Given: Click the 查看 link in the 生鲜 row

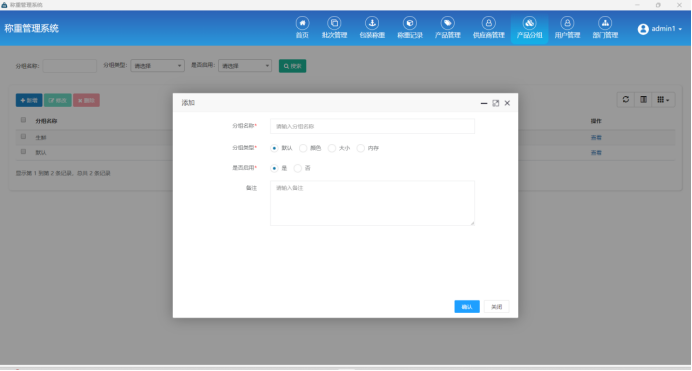Looking at the screenshot, I should tap(596, 138).
